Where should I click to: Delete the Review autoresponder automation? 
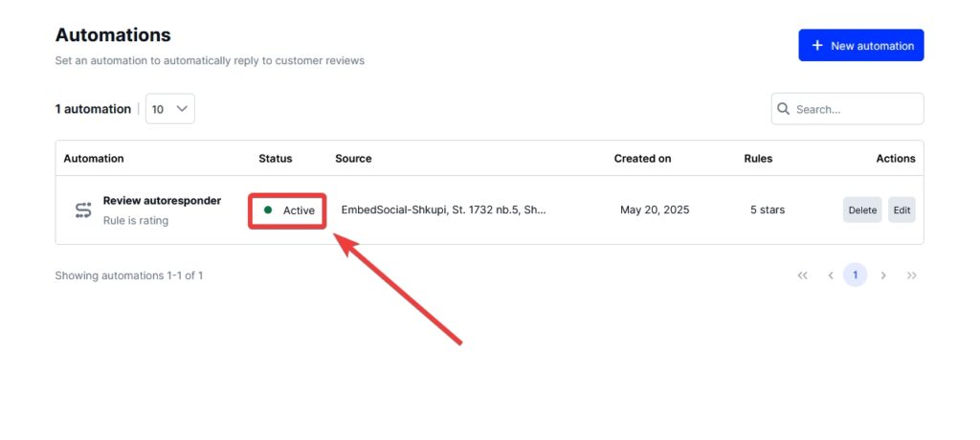pos(862,210)
